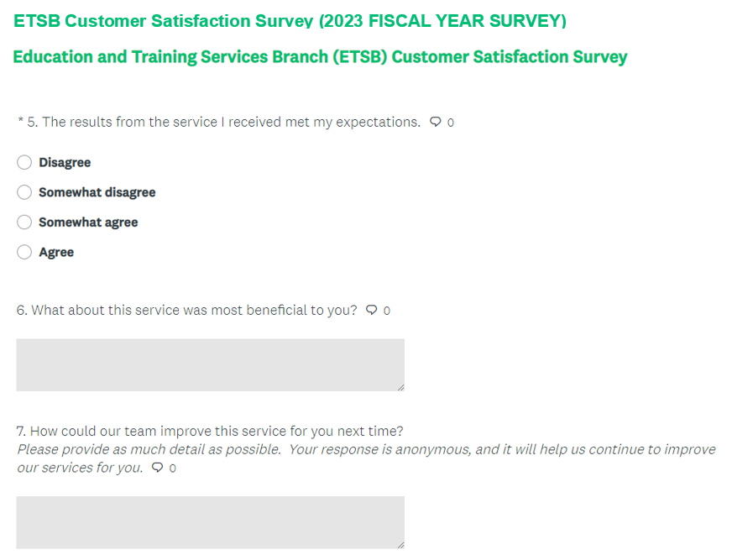Click the comment count "0" beside question 6

click(387, 311)
